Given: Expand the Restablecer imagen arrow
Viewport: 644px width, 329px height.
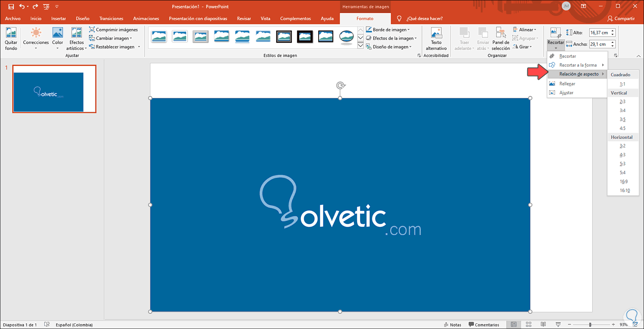Looking at the screenshot, I should tap(139, 47).
